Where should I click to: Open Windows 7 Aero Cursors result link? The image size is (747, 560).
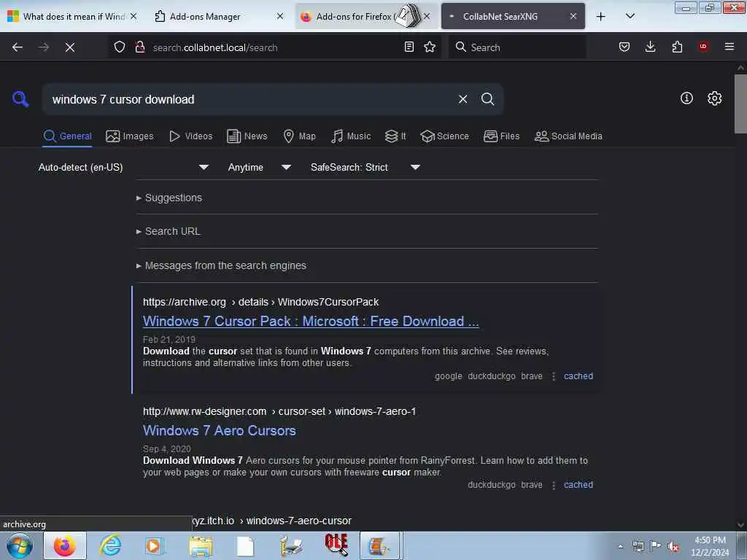[219, 431]
